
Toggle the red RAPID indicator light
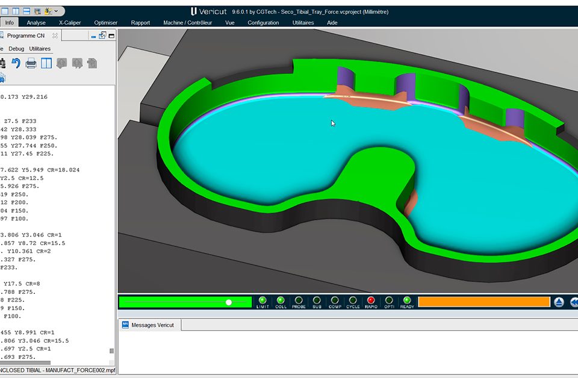[371, 300]
